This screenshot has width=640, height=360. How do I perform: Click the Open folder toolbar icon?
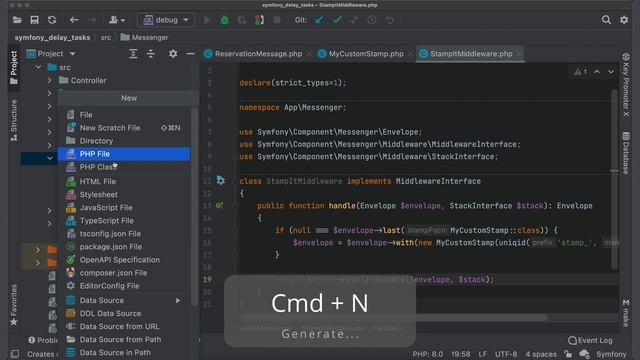(x=17, y=20)
